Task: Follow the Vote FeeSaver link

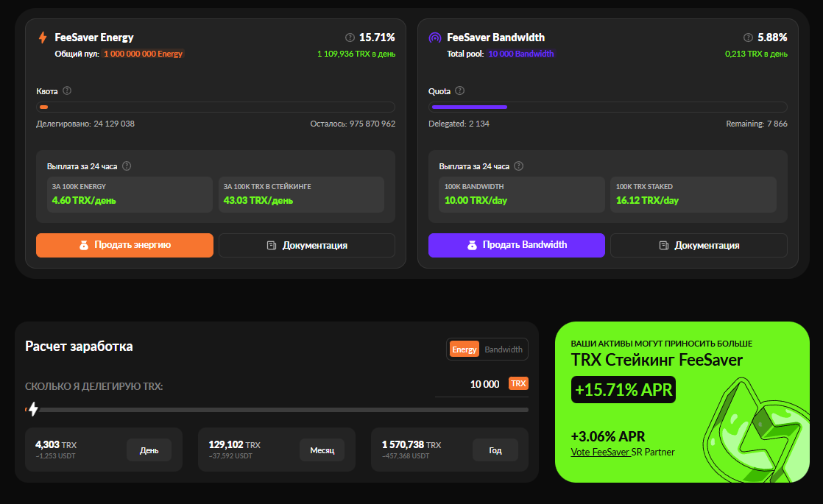Action: (601, 452)
